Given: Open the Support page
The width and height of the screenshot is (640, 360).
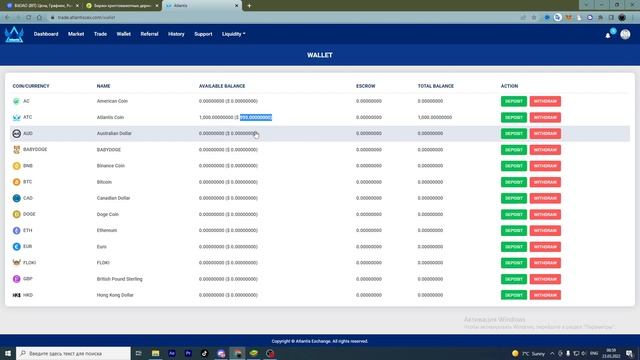Looking at the screenshot, I should pos(203,34).
